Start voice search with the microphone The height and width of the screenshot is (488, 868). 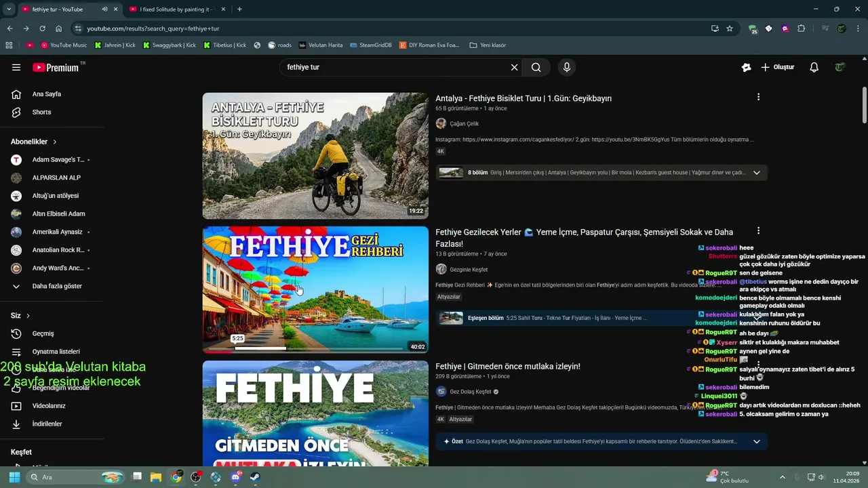point(567,67)
